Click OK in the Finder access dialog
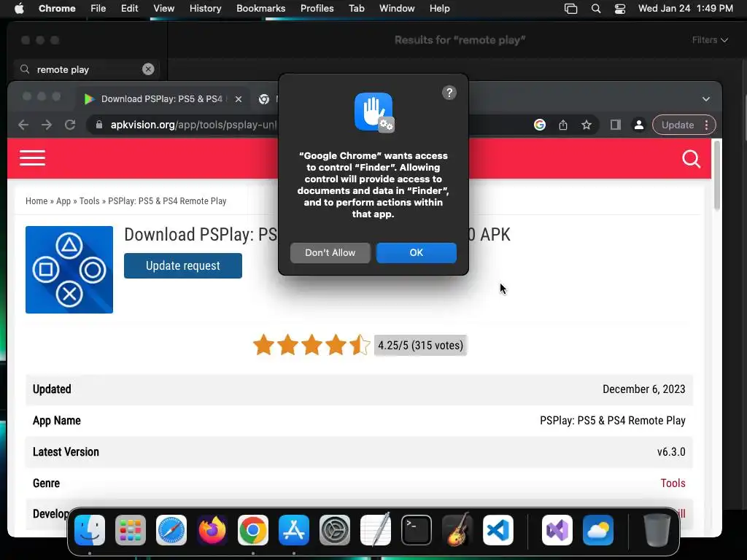Screen dimensions: 747x560 pyautogui.click(x=416, y=252)
